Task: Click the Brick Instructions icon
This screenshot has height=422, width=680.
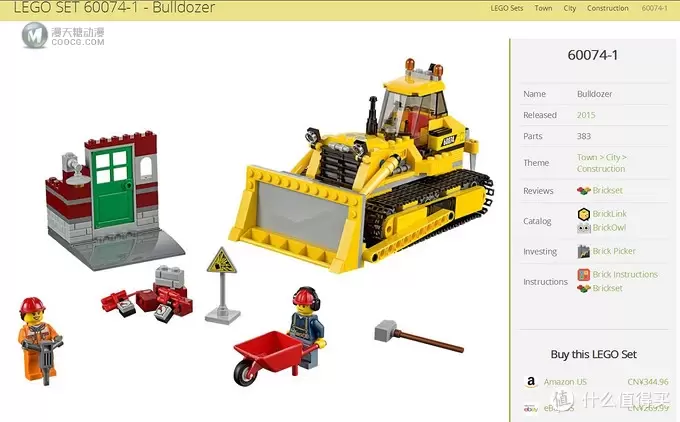Action: (x=584, y=275)
